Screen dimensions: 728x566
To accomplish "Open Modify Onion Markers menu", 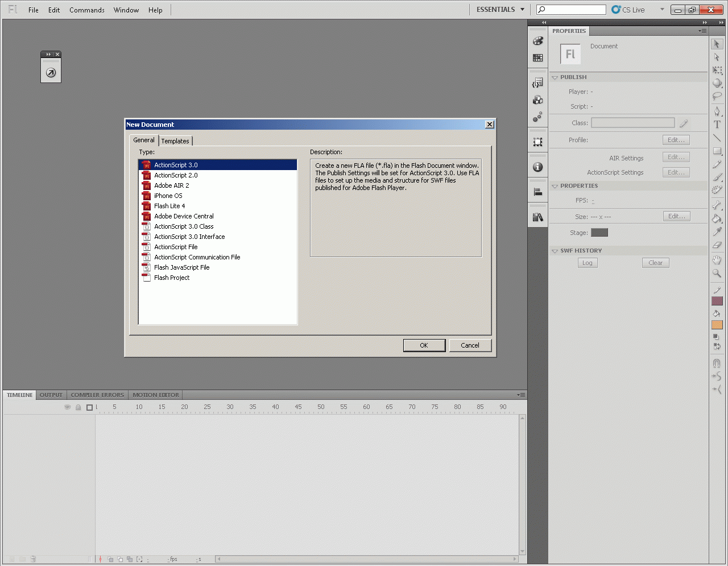I will [x=139, y=559].
